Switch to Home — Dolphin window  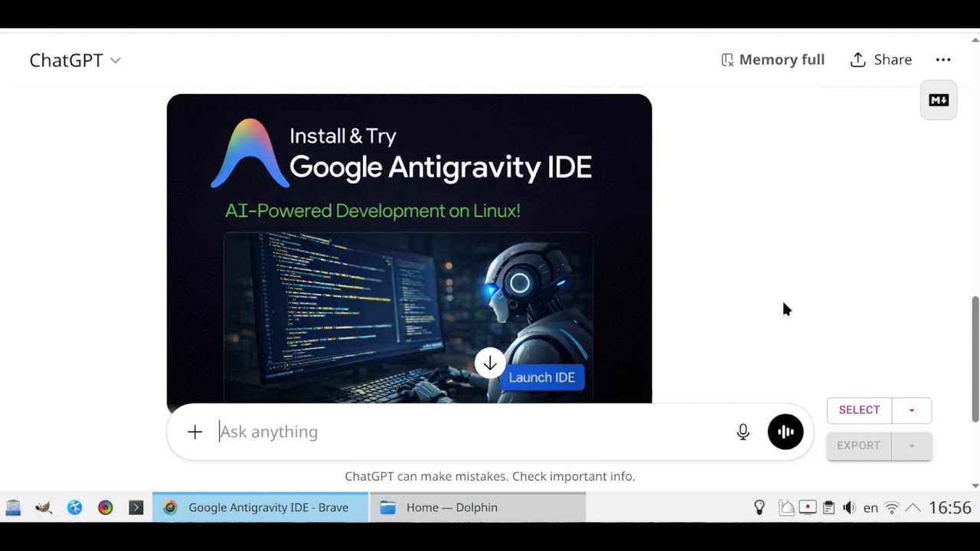(x=478, y=507)
